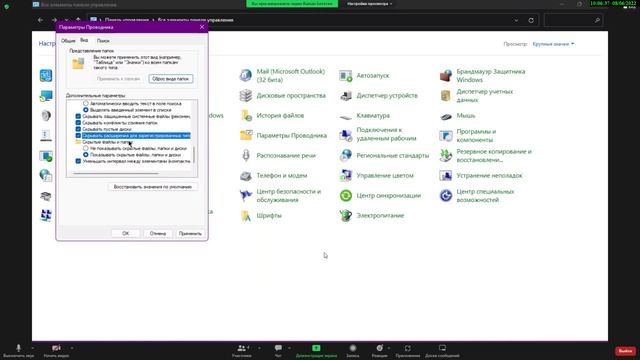Open Mail (Microsoft Outlook) control panel item
640x360 pixels.
(284, 76)
